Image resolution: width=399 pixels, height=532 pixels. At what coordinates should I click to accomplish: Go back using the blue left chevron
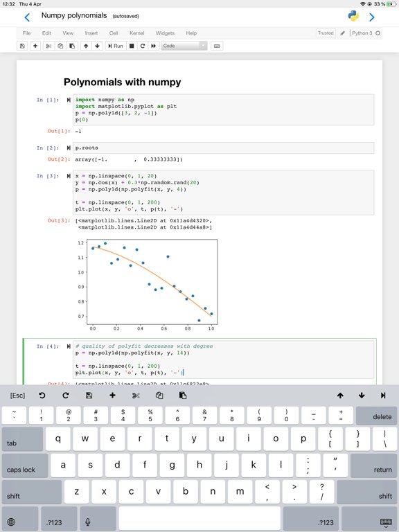pos(27,17)
